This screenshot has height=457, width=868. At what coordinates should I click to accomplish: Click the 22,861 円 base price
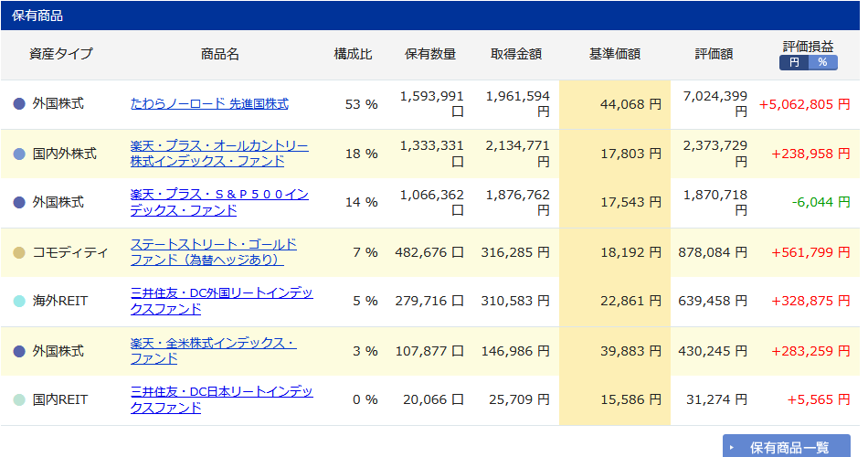[x=630, y=301]
